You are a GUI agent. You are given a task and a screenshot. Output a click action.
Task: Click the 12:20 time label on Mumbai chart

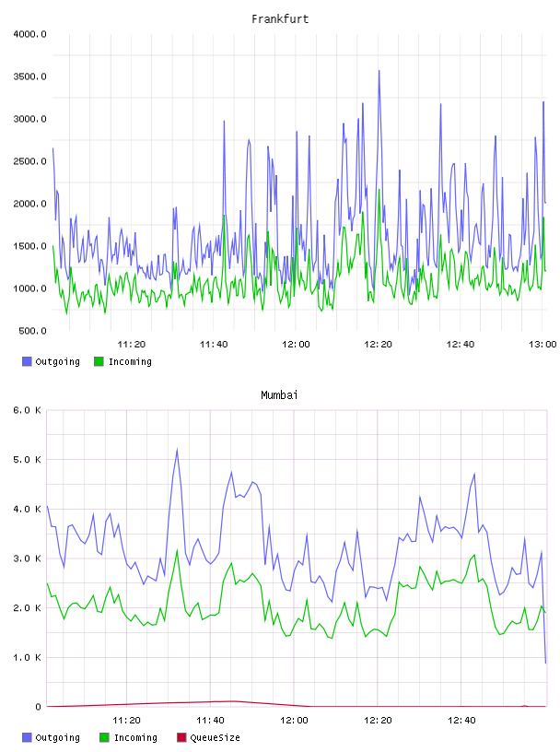pyautogui.click(x=378, y=721)
